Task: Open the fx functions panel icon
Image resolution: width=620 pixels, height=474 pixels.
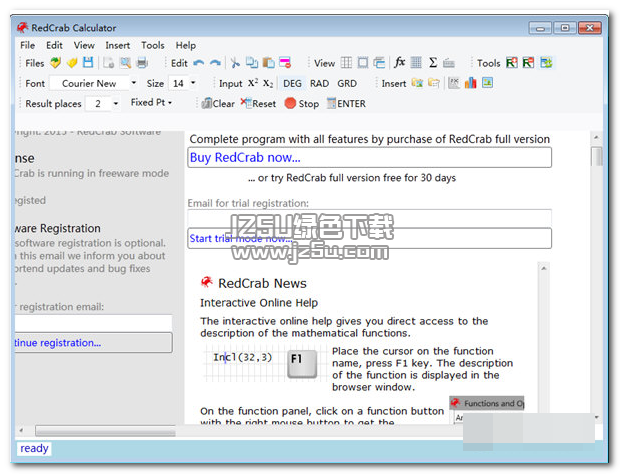Action: 399,62
